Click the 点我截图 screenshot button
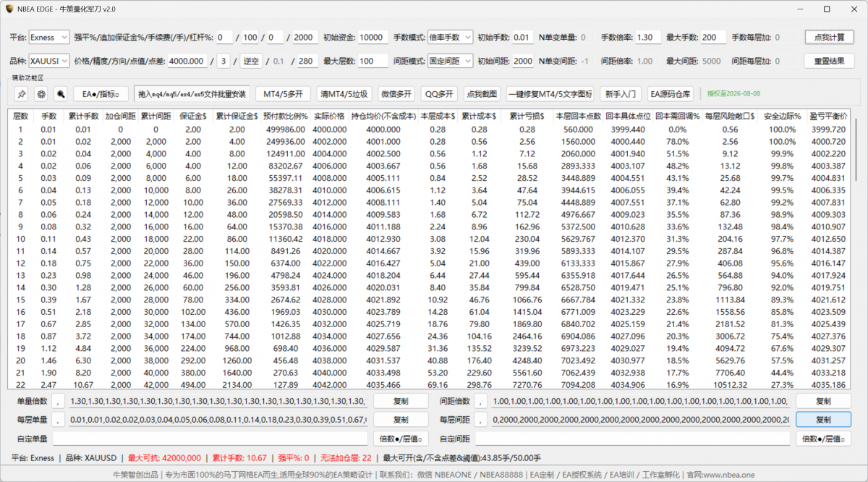Image resolution: width=868 pixels, height=482 pixels. 481,94
